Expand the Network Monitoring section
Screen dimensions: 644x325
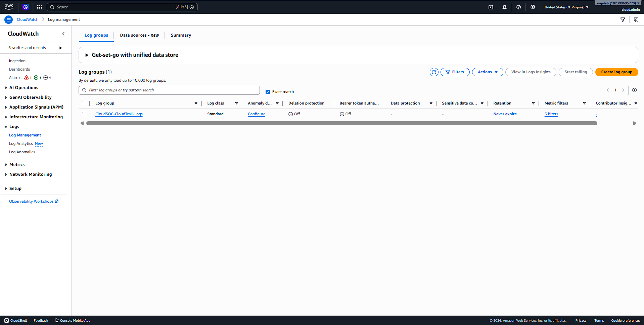pos(6,174)
